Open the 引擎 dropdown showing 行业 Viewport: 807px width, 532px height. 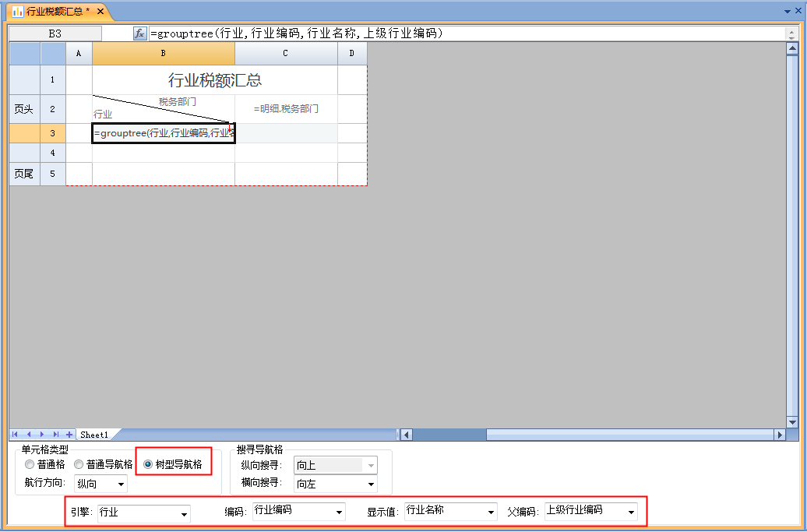point(143,513)
